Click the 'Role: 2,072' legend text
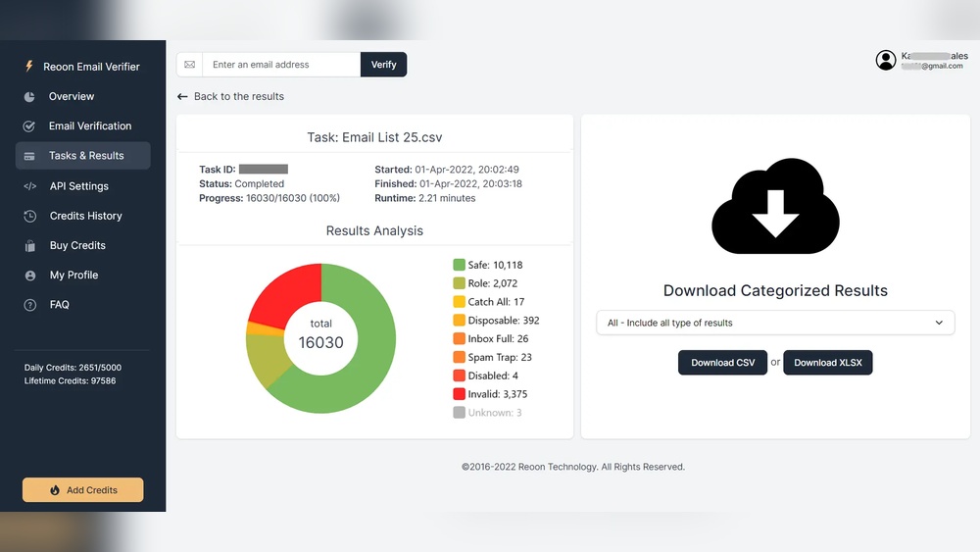 pyautogui.click(x=493, y=283)
